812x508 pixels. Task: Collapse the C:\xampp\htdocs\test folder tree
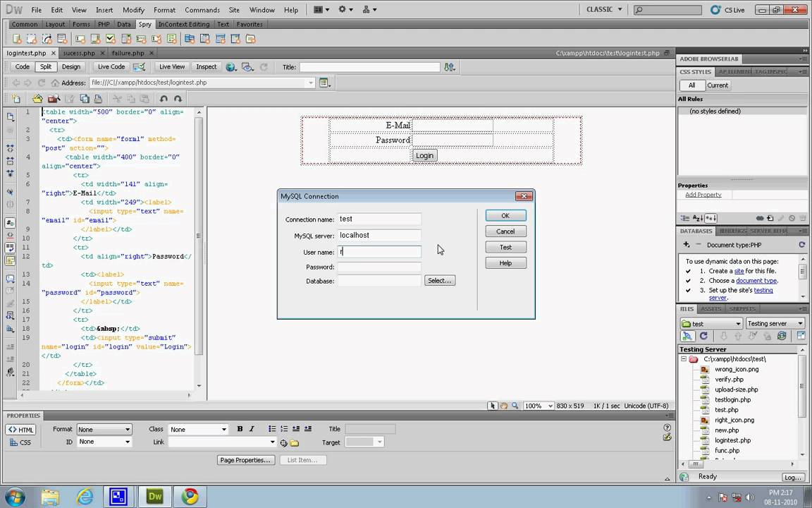[684, 358]
